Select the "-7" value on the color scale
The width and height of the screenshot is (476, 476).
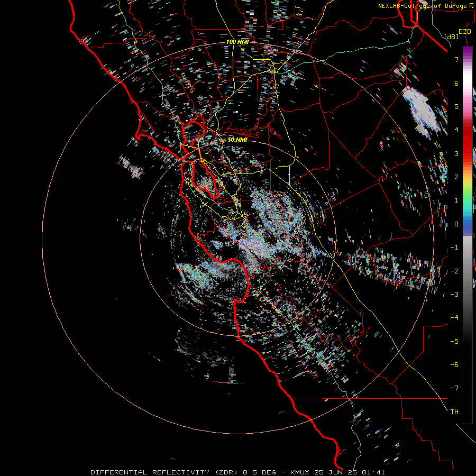454,388
